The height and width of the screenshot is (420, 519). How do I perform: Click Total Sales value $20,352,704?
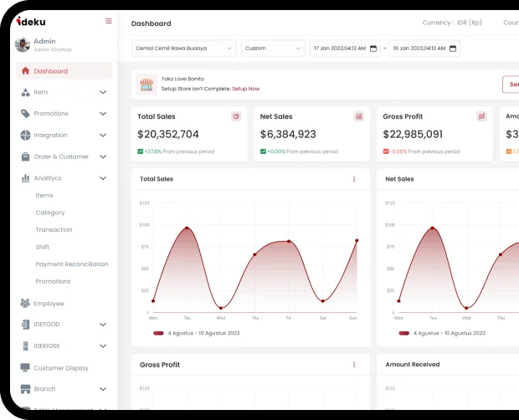tap(167, 134)
